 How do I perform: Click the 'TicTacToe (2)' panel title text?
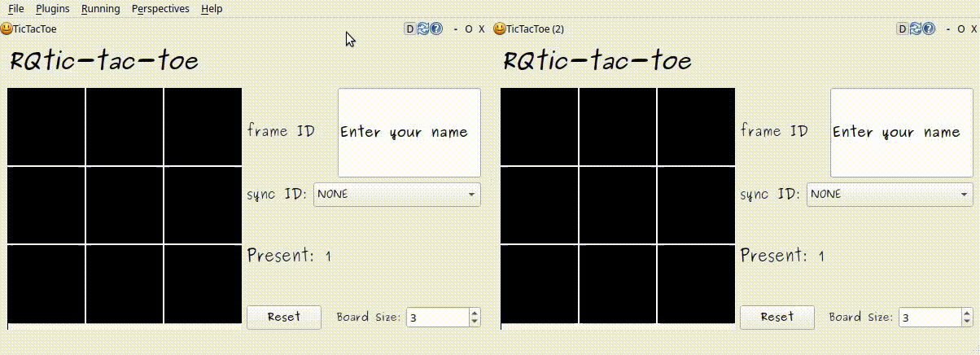click(535, 28)
